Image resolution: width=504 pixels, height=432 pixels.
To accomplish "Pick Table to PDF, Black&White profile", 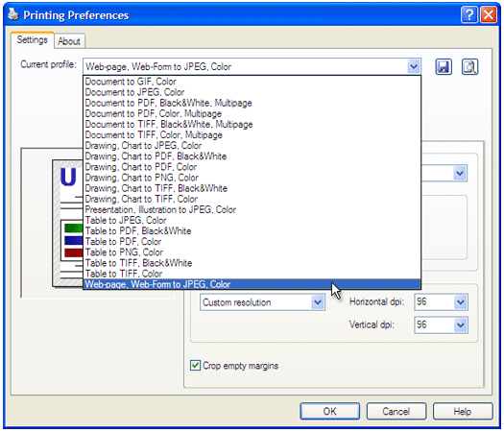I will 252,230.
